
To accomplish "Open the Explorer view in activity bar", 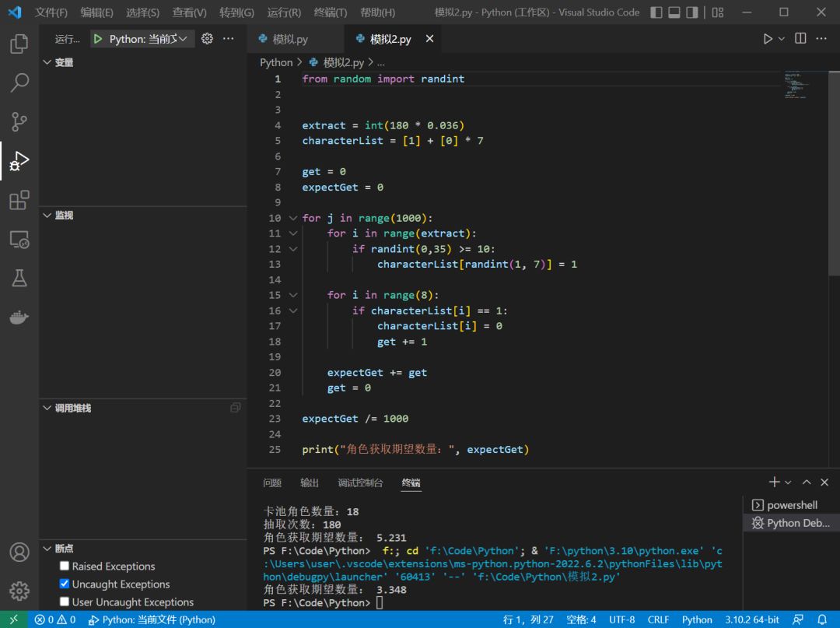I will click(x=19, y=44).
